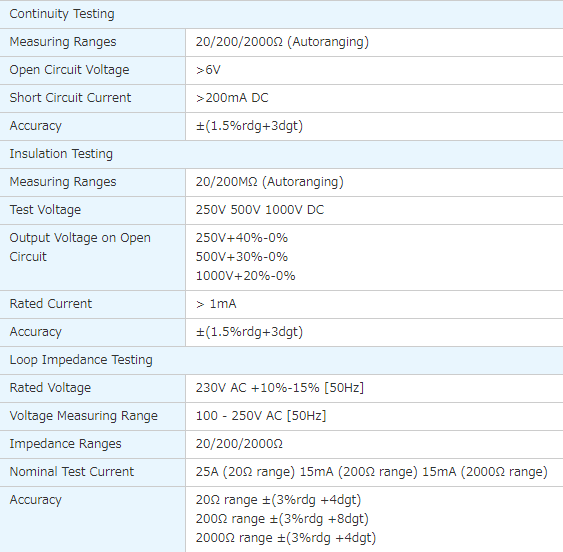
Task: Select the Test Voltage label cell
Action: pos(93,210)
